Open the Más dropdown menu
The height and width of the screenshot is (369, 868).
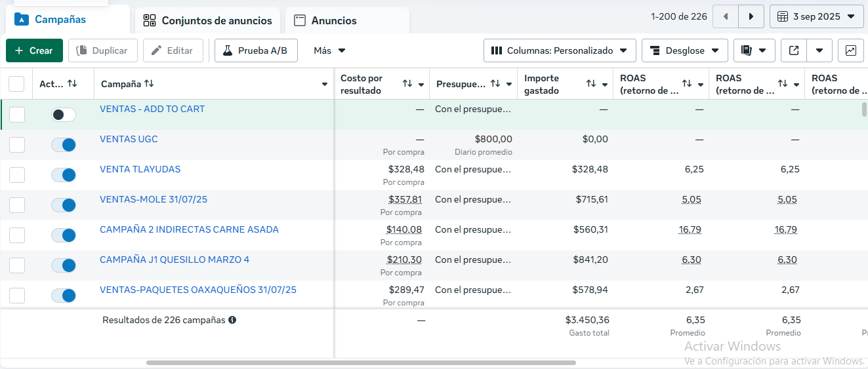(x=329, y=50)
